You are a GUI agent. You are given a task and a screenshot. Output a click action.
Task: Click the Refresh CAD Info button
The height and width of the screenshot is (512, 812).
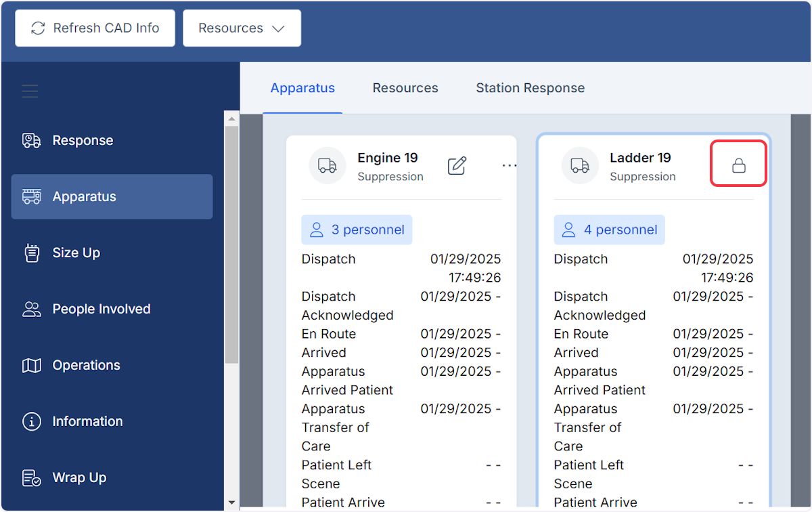click(95, 28)
